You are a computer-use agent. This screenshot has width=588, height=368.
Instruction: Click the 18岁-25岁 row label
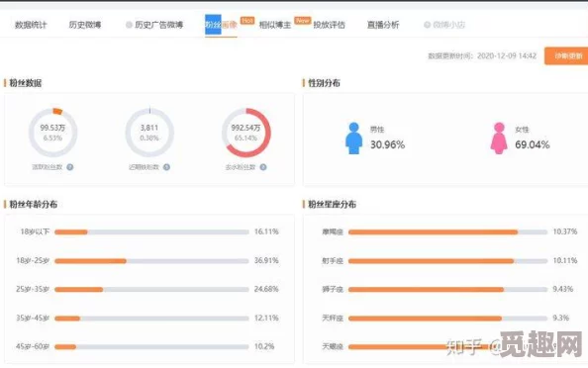pyautogui.click(x=33, y=260)
